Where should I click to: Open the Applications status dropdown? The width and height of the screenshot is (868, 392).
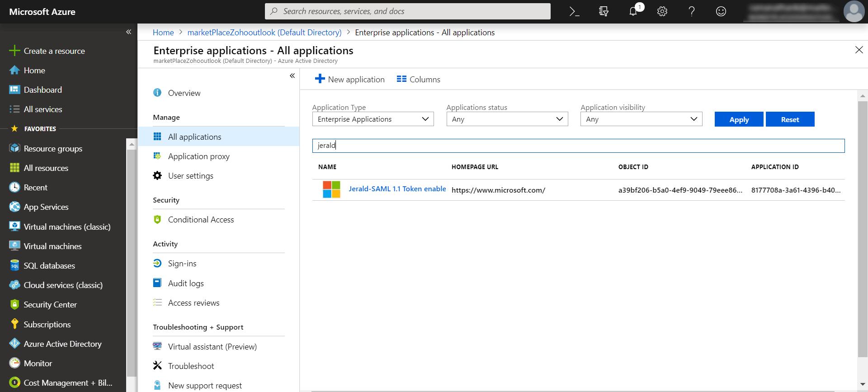click(x=507, y=119)
